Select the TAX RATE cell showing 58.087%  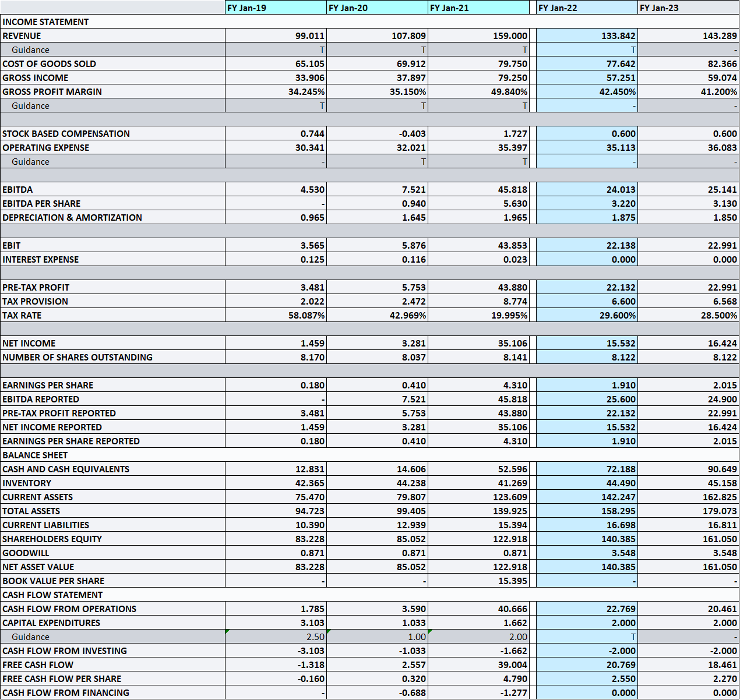click(x=276, y=315)
